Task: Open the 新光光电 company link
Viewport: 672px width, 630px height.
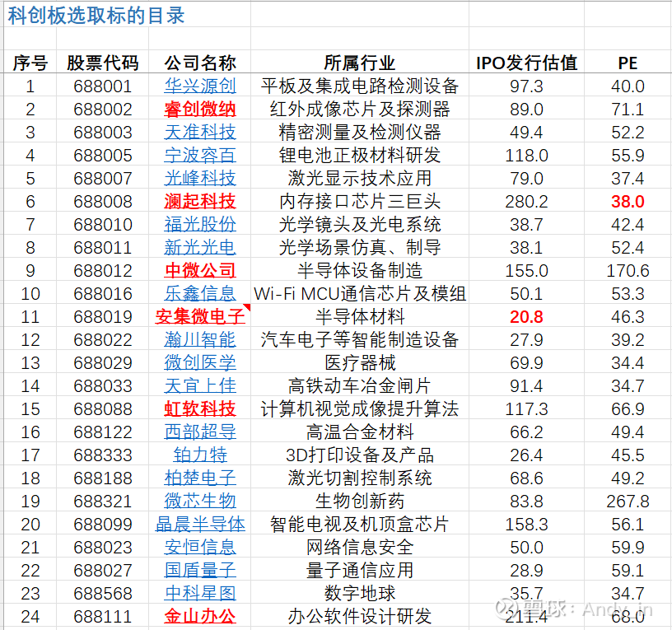Action: coord(200,248)
